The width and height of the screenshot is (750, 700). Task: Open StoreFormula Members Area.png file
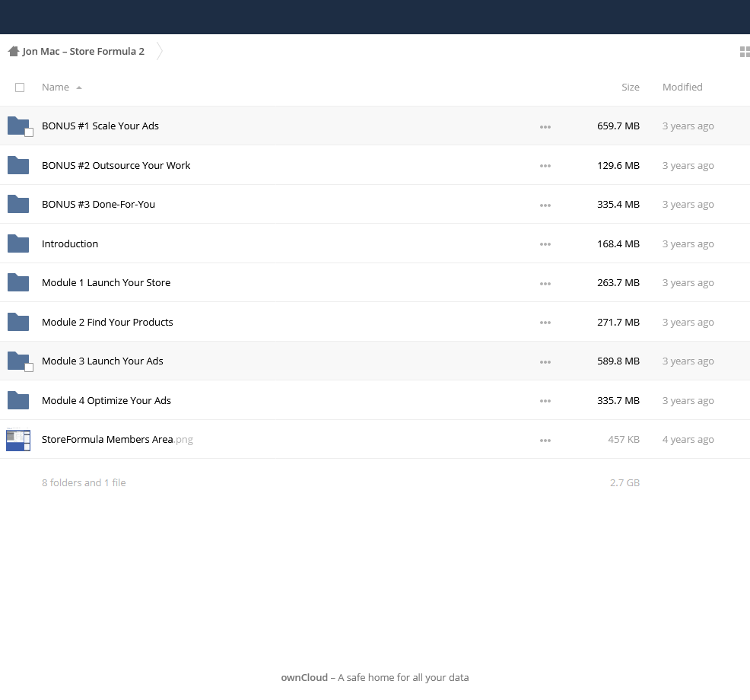[117, 439]
